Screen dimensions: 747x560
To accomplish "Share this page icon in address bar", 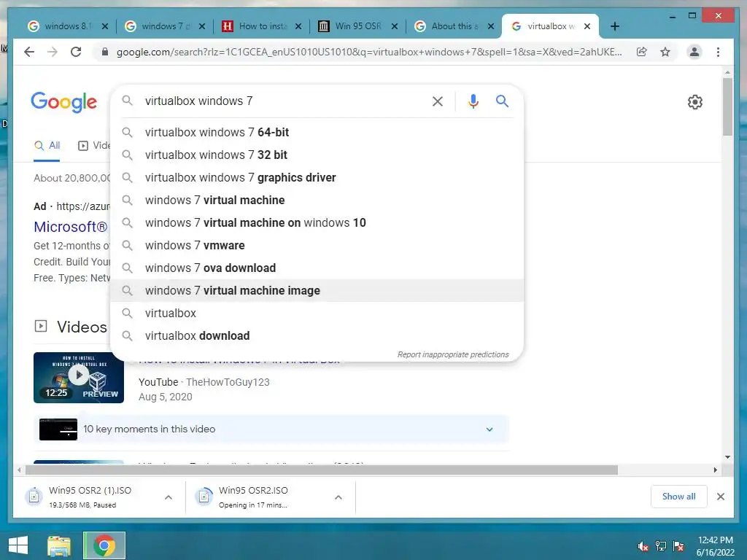I will [x=642, y=52].
